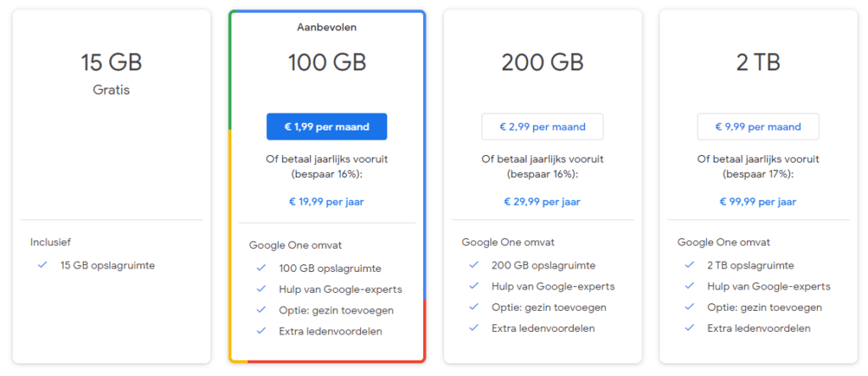Screen dimensions: 868x376
Task: Click checkmark beside 100 GB opslagruimte
Action: click(x=261, y=268)
